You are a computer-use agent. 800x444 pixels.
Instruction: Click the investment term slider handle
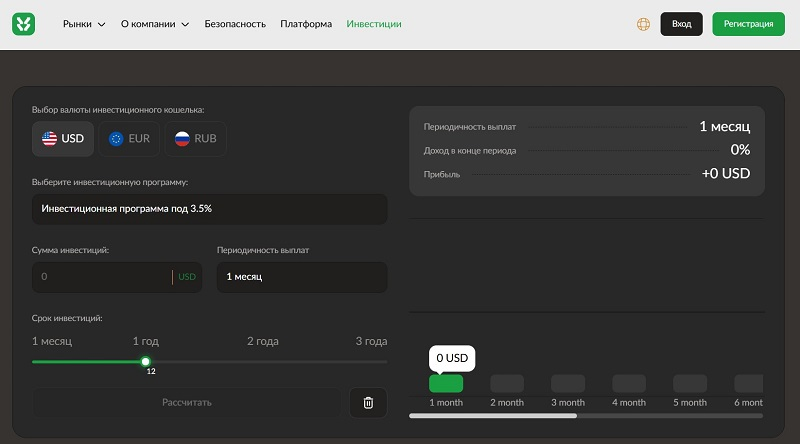146,361
